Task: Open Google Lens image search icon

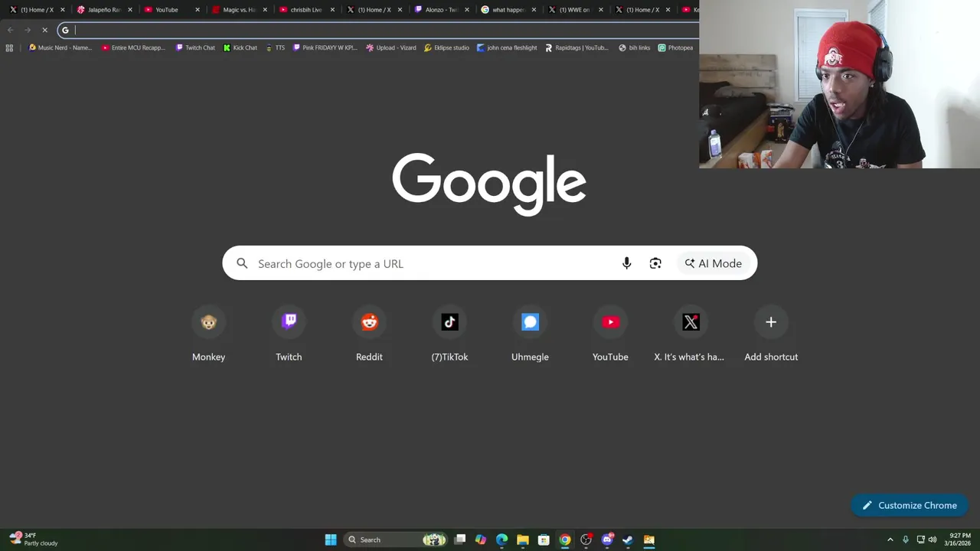Action: click(x=655, y=263)
